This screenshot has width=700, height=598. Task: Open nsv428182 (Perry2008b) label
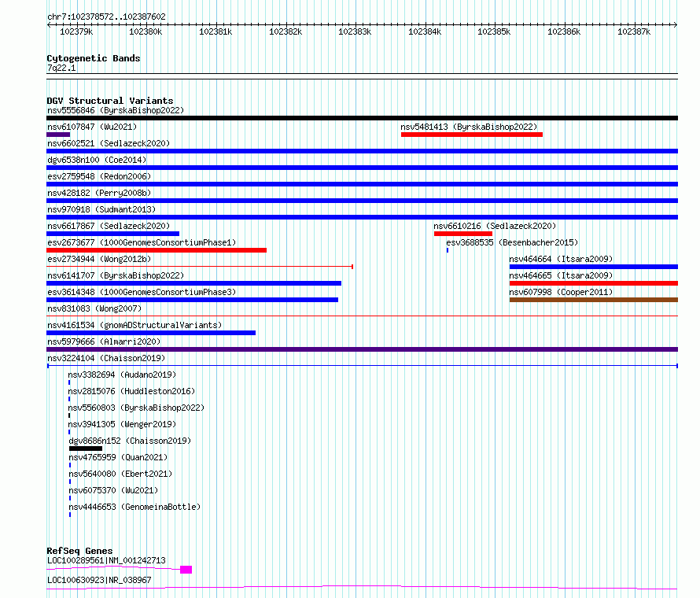99,193
